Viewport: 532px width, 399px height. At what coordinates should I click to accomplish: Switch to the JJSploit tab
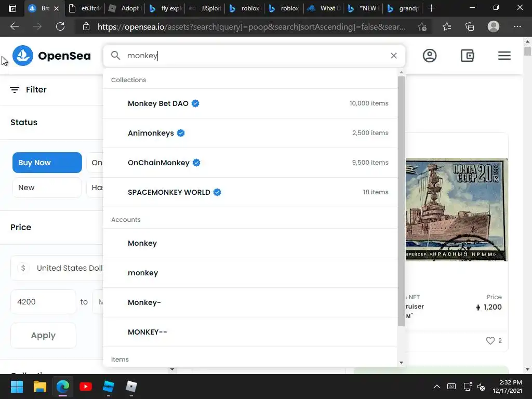[x=205, y=8]
